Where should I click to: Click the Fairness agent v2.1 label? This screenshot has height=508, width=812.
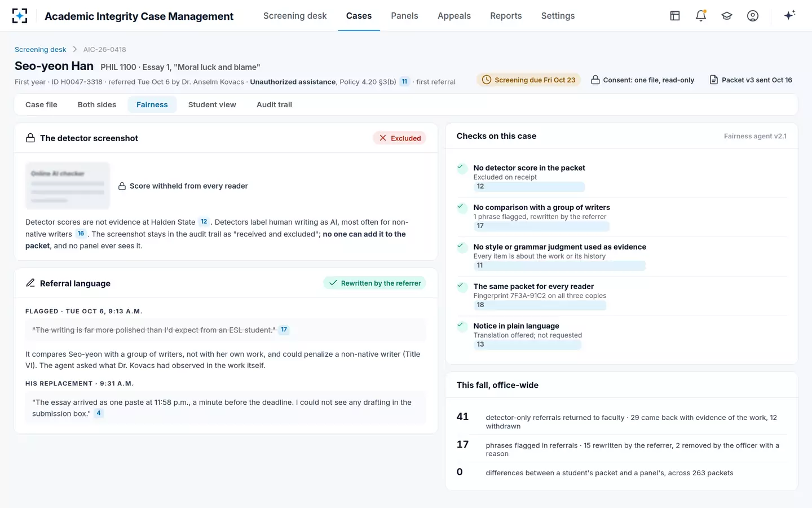coord(755,136)
